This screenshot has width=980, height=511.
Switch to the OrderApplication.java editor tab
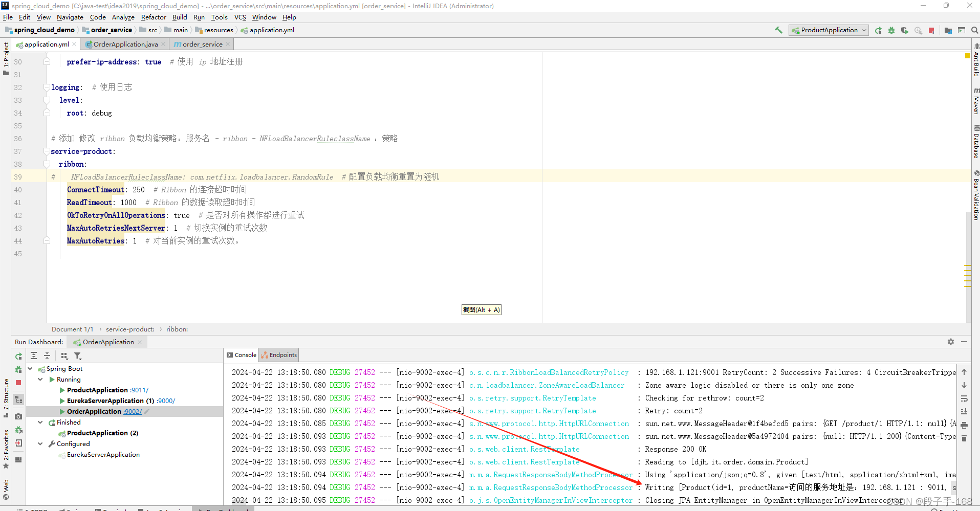click(125, 45)
